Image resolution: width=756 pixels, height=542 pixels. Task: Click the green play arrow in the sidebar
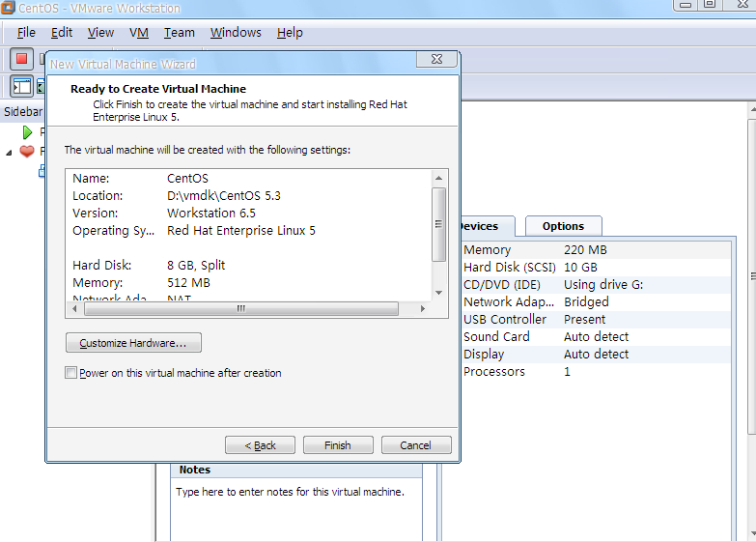27,131
